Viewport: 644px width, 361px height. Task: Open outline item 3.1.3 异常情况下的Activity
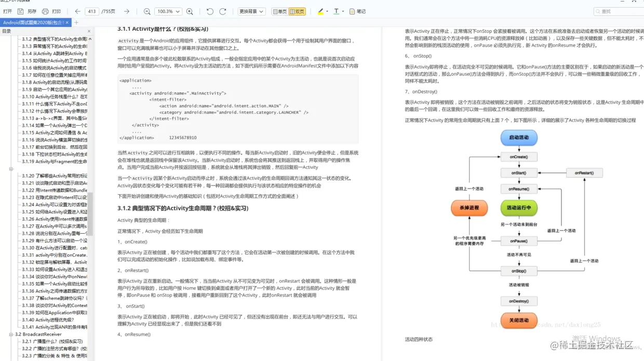tap(55, 46)
